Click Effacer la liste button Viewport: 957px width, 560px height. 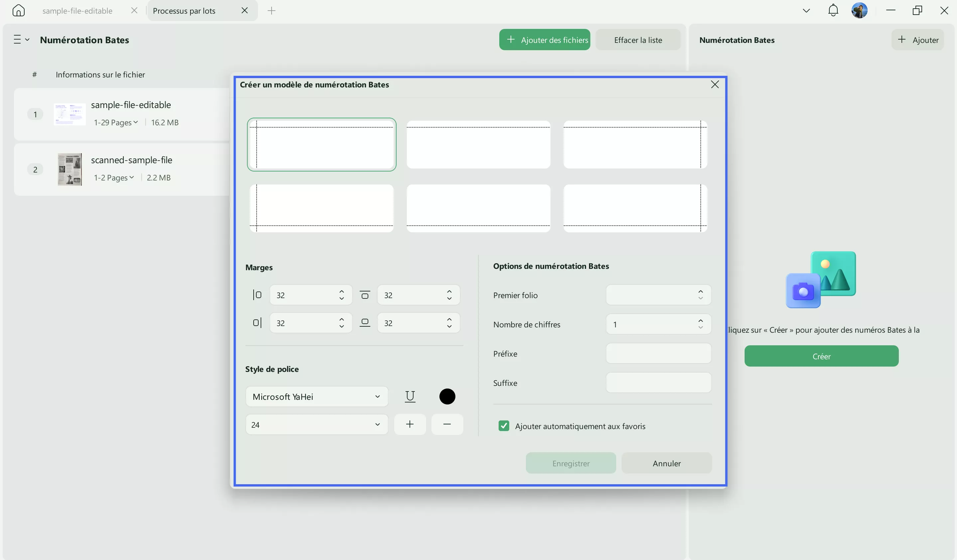(638, 40)
